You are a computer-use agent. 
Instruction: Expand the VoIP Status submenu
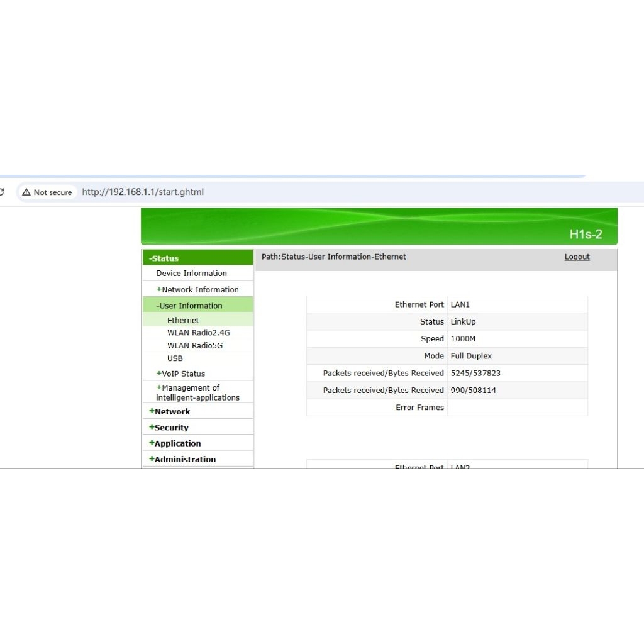coord(181,374)
